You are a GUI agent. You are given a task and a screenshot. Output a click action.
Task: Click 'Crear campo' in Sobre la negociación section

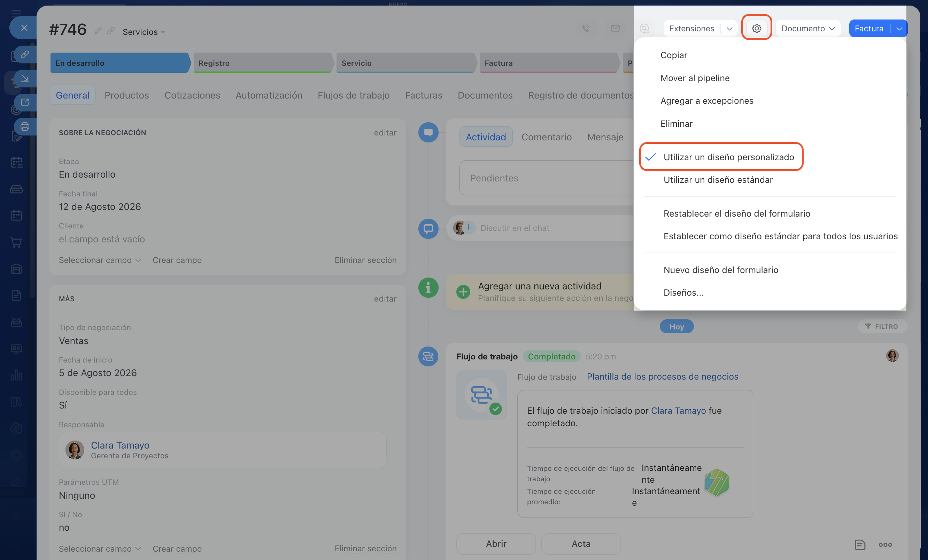(177, 260)
